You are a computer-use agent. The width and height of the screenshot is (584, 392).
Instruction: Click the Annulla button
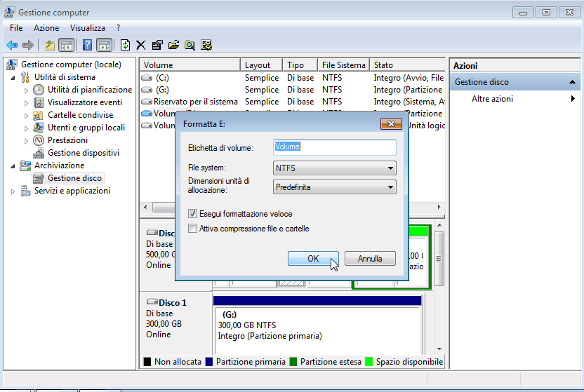tap(370, 259)
